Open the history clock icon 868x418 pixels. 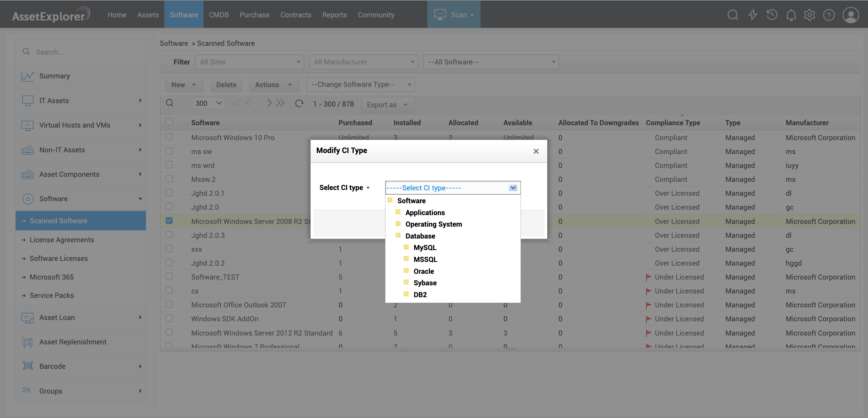[772, 15]
